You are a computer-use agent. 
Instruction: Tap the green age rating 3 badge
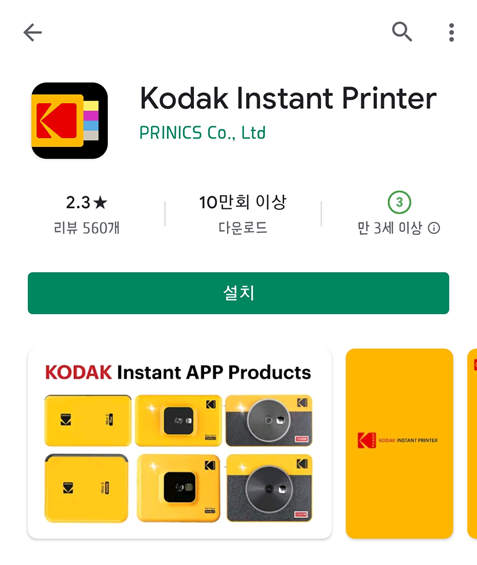399,202
